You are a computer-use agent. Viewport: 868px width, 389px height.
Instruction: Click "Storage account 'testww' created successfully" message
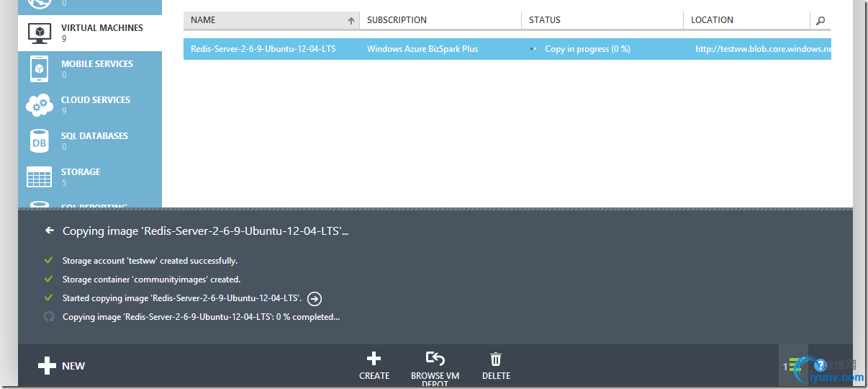[150, 261]
